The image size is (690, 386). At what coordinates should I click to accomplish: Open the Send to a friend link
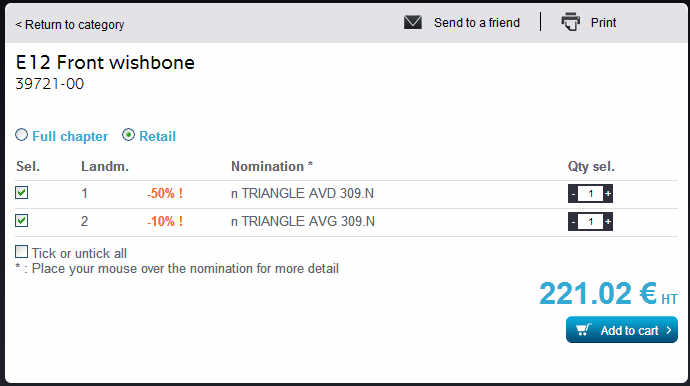pyautogui.click(x=477, y=22)
